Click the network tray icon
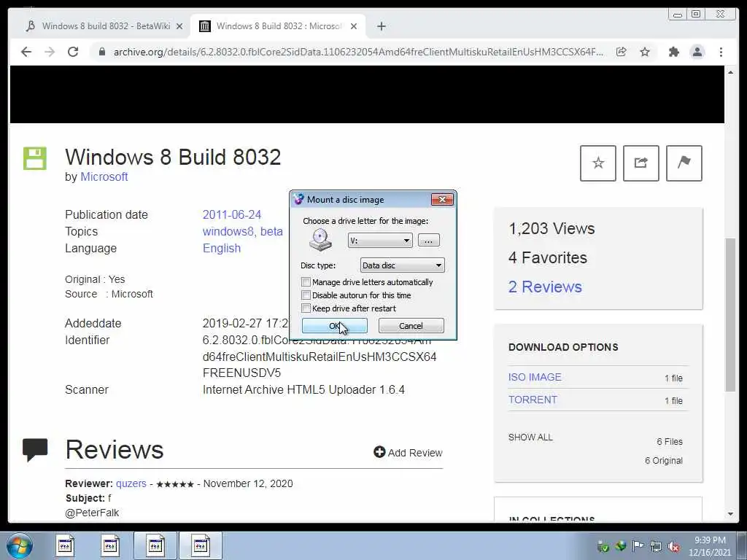The height and width of the screenshot is (560, 747). pyautogui.click(x=656, y=547)
